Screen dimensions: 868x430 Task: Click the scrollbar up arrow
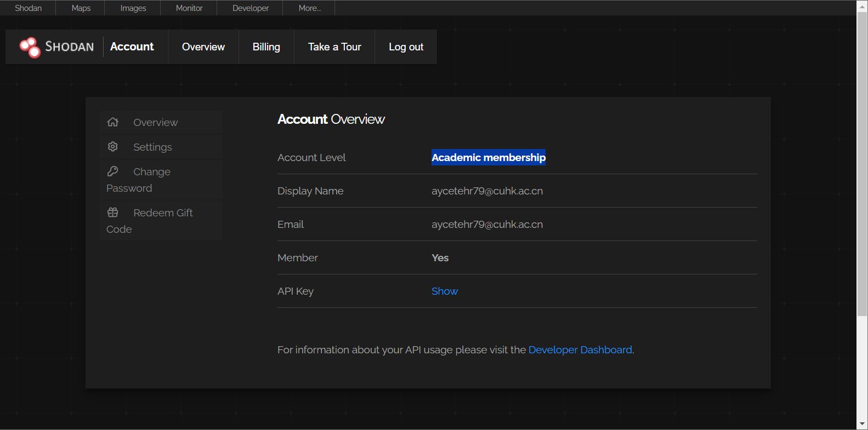click(863, 5)
